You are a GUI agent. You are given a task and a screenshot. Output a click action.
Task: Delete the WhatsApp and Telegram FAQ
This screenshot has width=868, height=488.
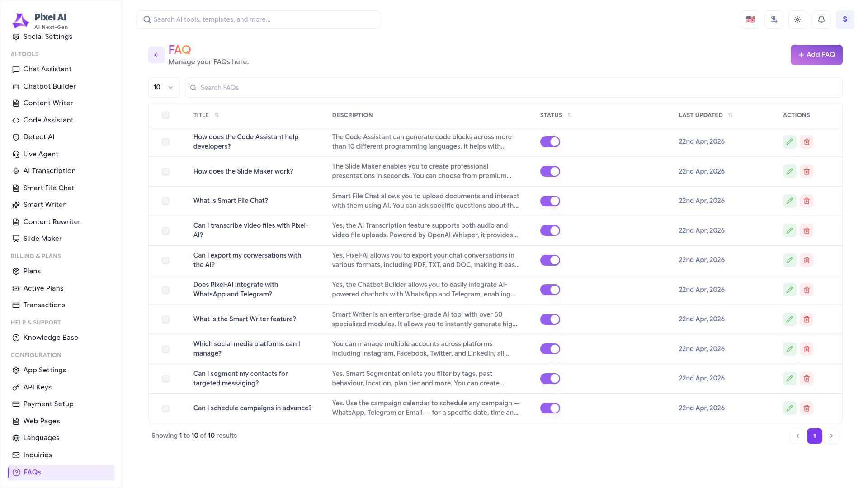tap(807, 290)
